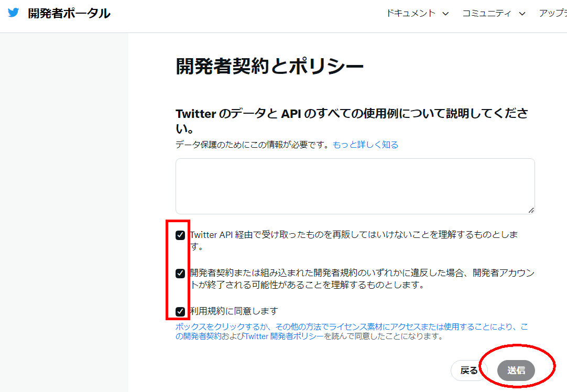The width and height of the screenshot is (567, 392).
Task: Open the ドキュメント menu
Action: [411, 14]
